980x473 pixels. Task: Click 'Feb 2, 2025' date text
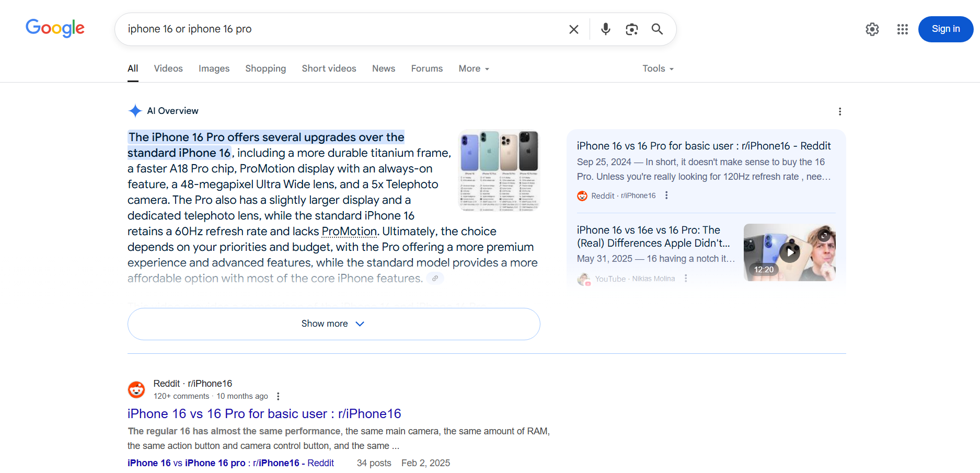point(425,463)
